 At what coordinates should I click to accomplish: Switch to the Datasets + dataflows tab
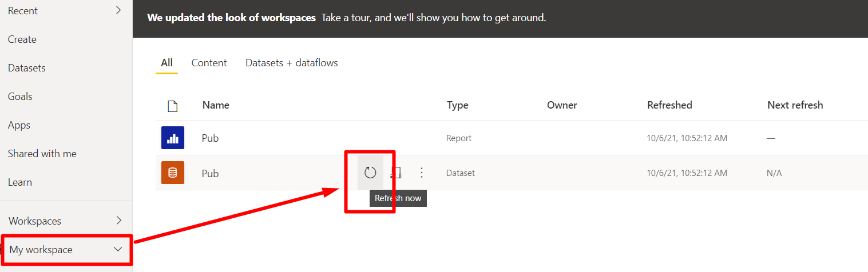pos(292,63)
